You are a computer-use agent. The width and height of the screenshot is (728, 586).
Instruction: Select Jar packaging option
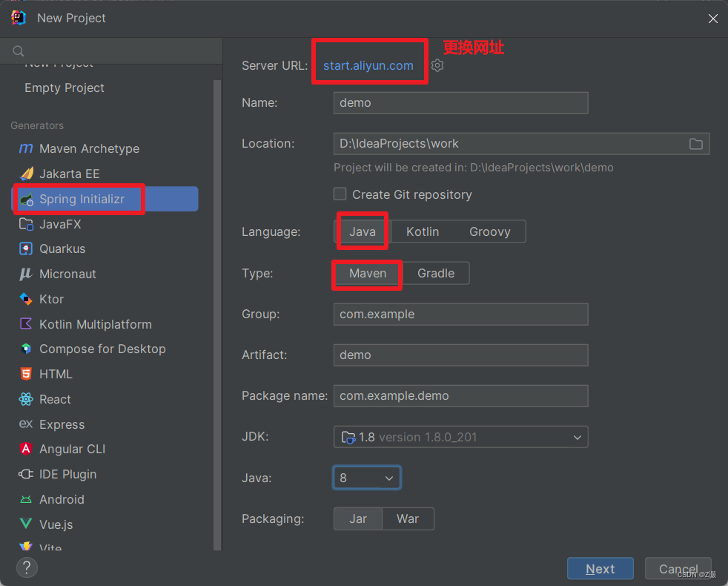click(x=358, y=518)
